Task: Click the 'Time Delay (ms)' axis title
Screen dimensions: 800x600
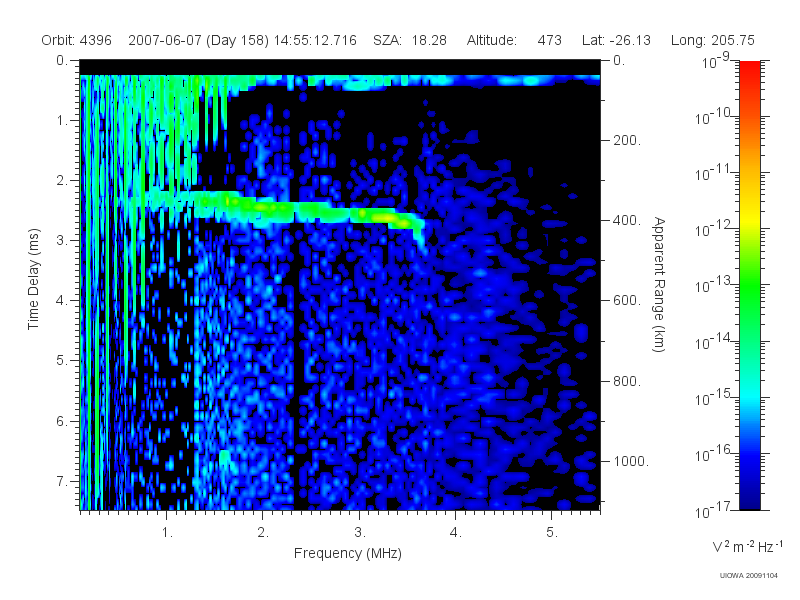Action: click(x=34, y=279)
